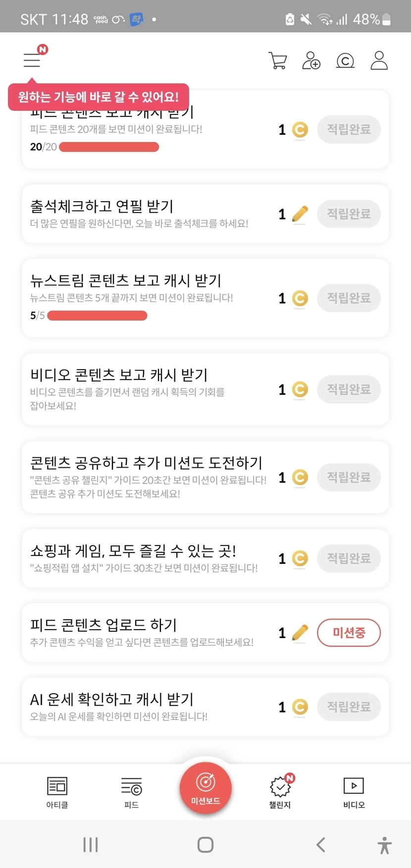Viewport: 411px width, 868px height.
Task: Dismiss the 원하는 기능에 바로 갈 수 있어요 tooltip
Action: click(x=98, y=97)
